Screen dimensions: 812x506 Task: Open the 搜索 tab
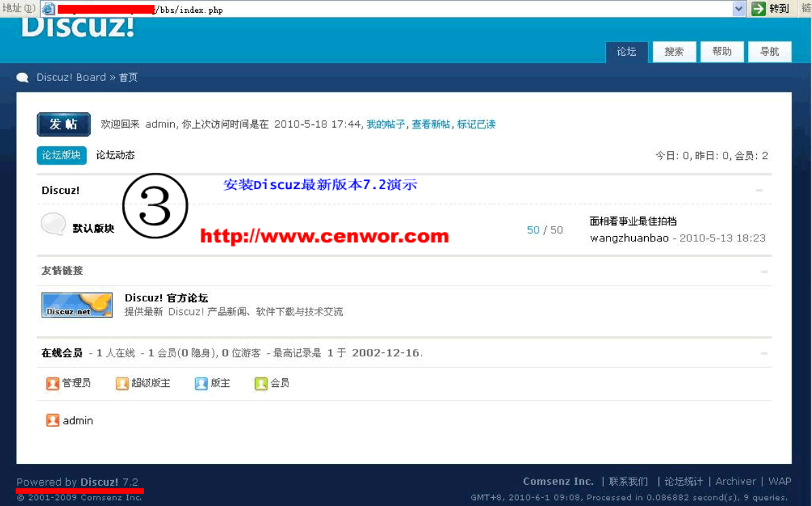(x=674, y=52)
